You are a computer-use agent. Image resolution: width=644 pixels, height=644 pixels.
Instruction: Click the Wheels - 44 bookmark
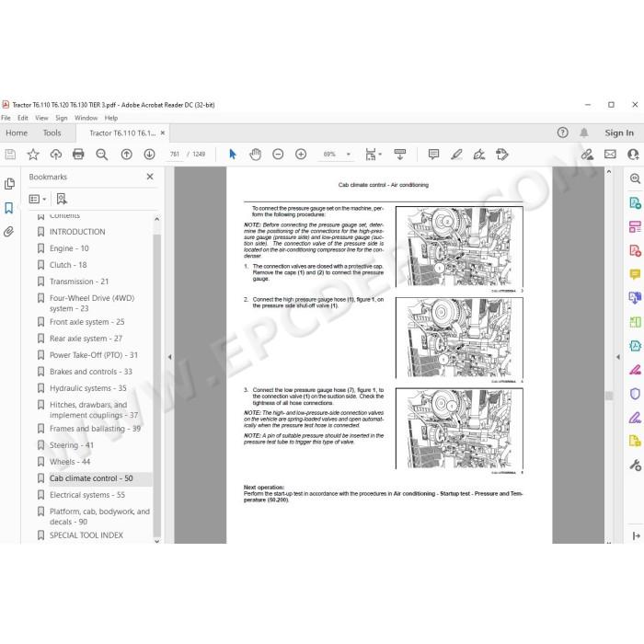pos(70,462)
